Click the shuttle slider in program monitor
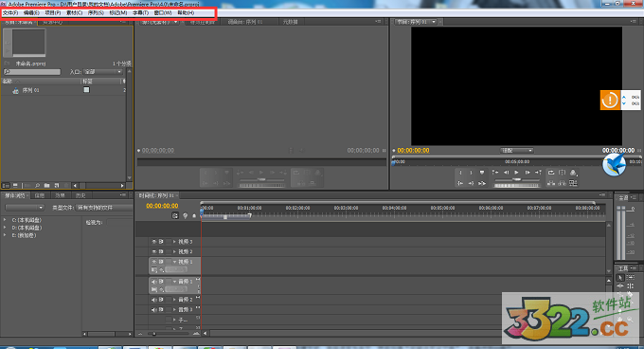This screenshot has width=644, height=349. pos(517,179)
